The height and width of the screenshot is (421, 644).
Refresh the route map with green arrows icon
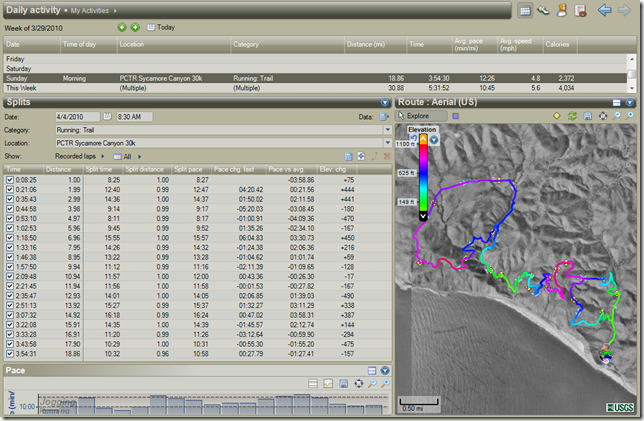click(x=573, y=116)
